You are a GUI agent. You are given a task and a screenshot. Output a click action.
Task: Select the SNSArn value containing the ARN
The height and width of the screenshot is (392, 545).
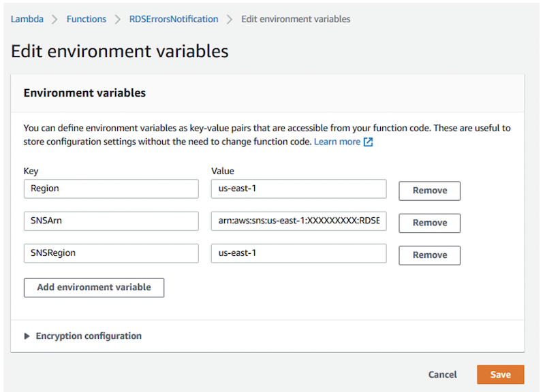coord(298,220)
